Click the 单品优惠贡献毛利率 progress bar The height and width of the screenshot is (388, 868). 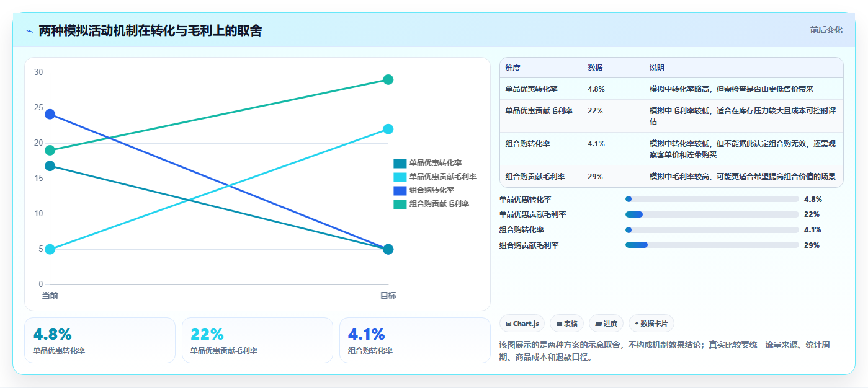point(712,214)
